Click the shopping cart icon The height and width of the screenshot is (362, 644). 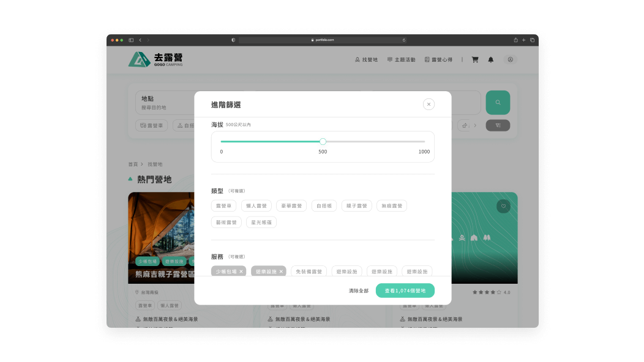pyautogui.click(x=474, y=60)
